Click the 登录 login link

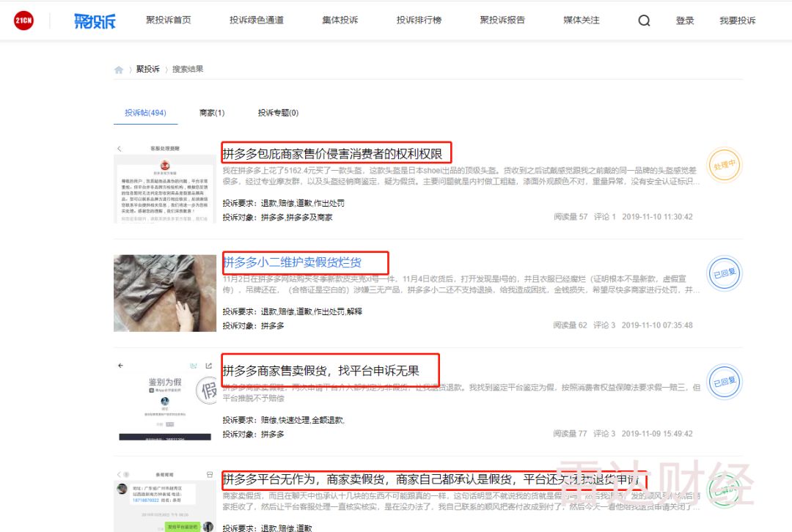685,21
